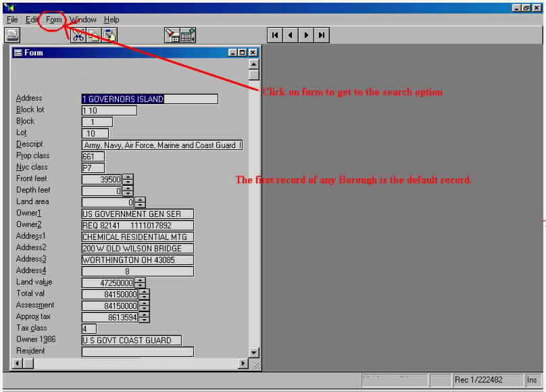Increase the Front feet value with up arrow

pyautogui.click(x=128, y=176)
